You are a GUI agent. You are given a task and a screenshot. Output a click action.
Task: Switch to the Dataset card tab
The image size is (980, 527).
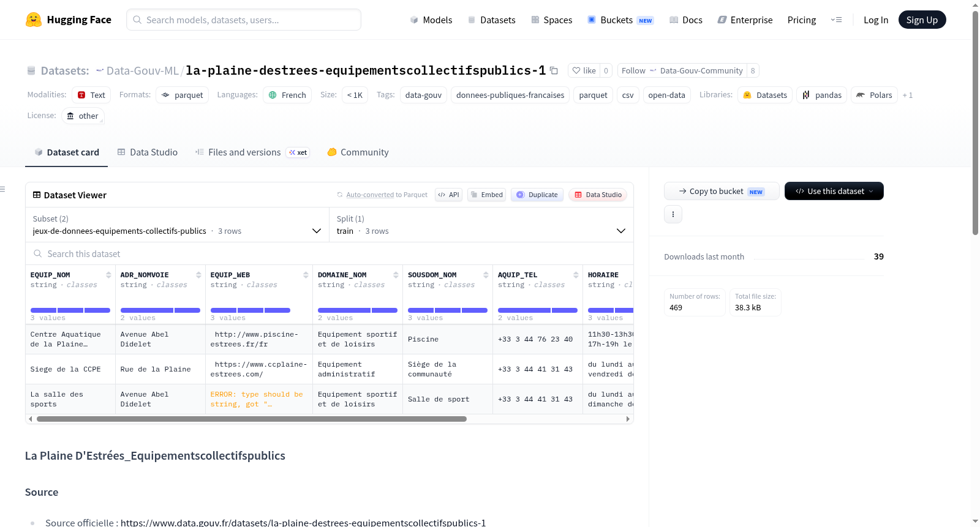click(67, 152)
